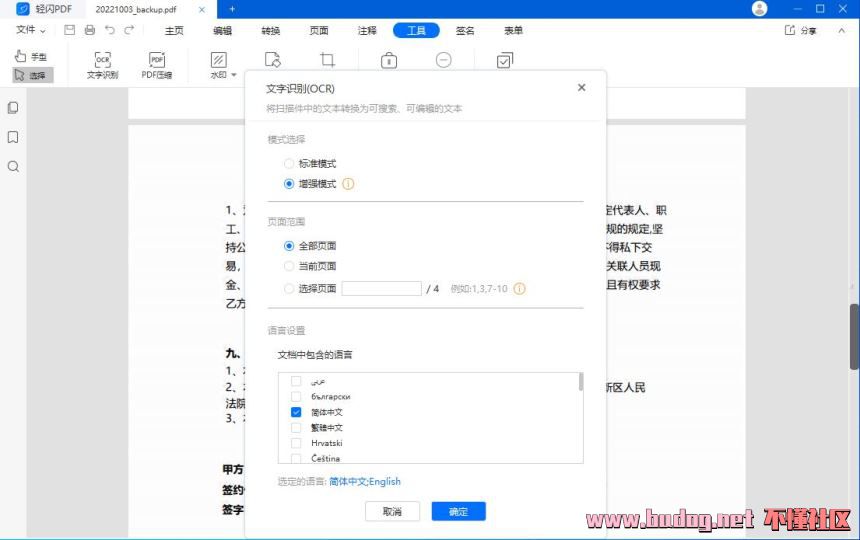Viewport: 860px width, 540px height.
Task: Select the 手型 hand tool
Action: (x=30, y=56)
